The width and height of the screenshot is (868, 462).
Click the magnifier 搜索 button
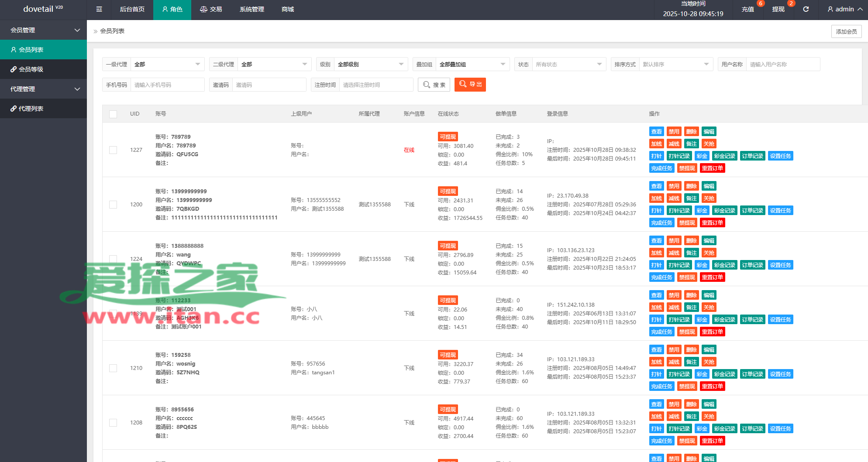pos(434,85)
